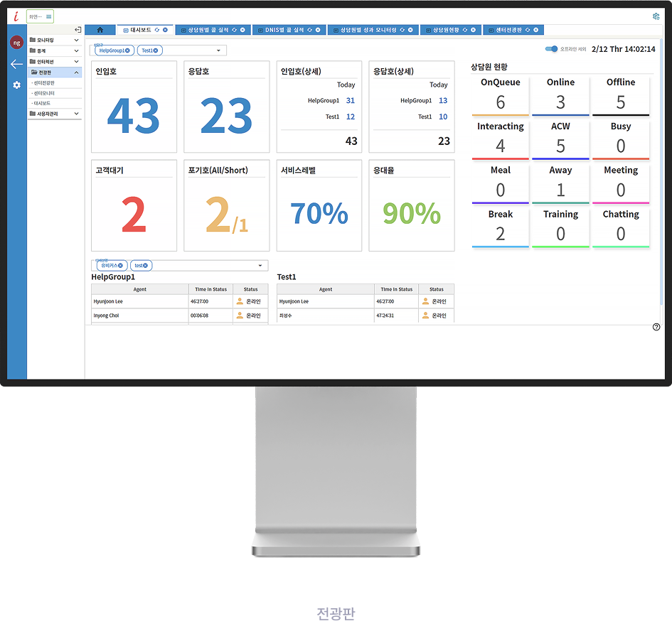Remove the Test1 chip from filter
This screenshot has width=672, height=626.
pos(156,50)
